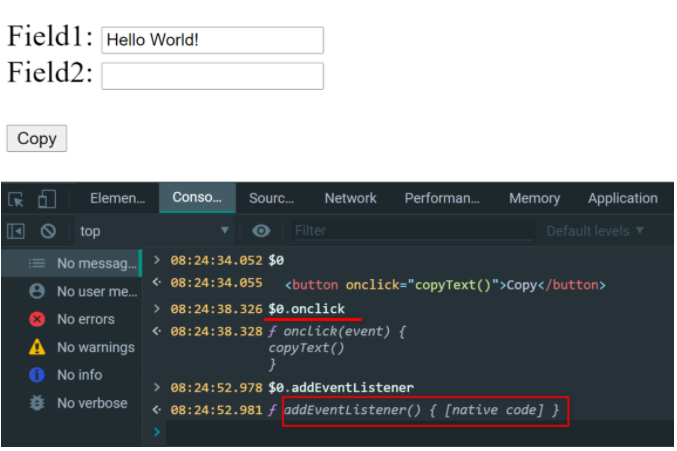Focus the empty Field2 input

212,76
